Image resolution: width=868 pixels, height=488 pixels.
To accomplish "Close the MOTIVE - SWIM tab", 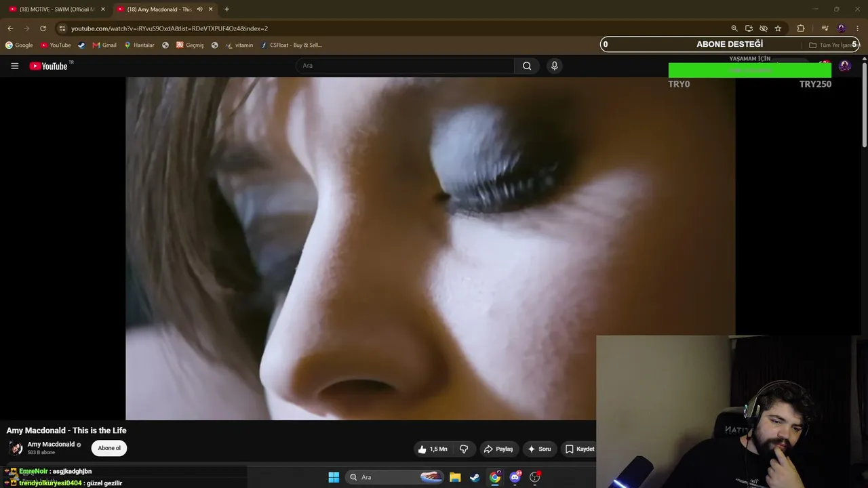I will click(103, 9).
